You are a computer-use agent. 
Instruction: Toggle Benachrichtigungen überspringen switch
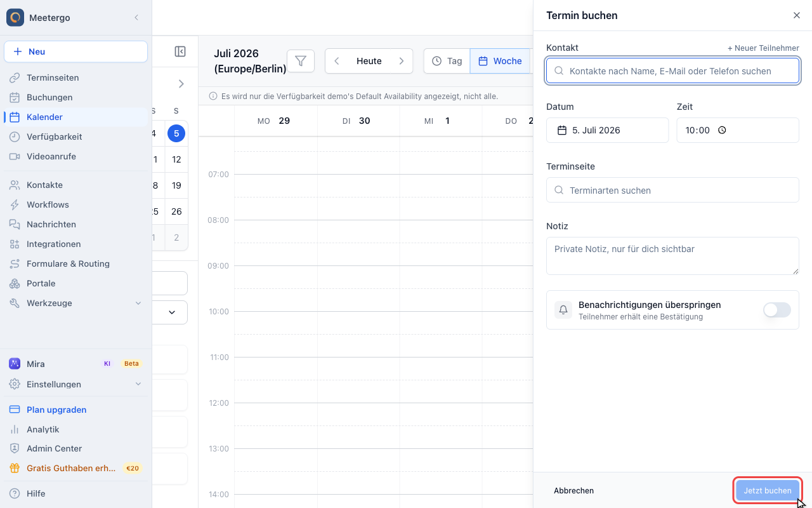point(777,310)
